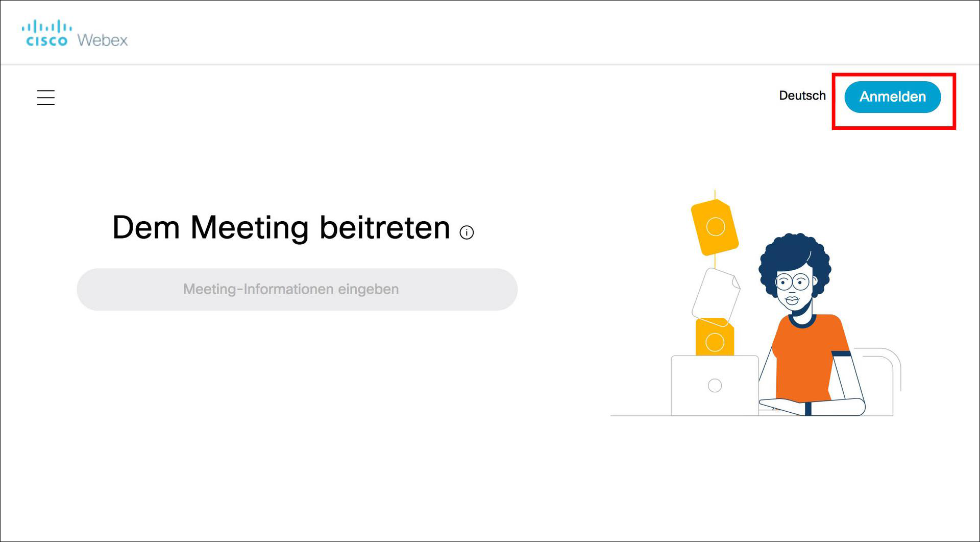The image size is (980, 542).
Task: Click the circle on the top yellow card
Action: [715, 226]
